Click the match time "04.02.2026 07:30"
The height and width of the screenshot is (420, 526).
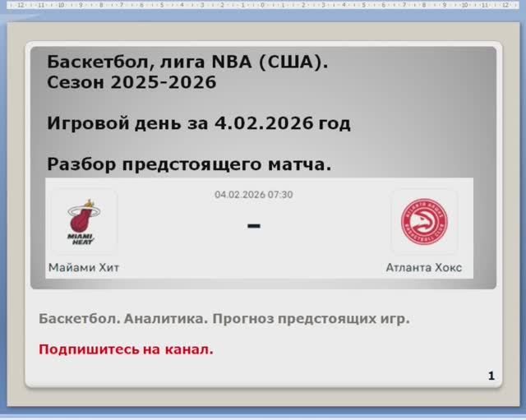click(x=254, y=195)
